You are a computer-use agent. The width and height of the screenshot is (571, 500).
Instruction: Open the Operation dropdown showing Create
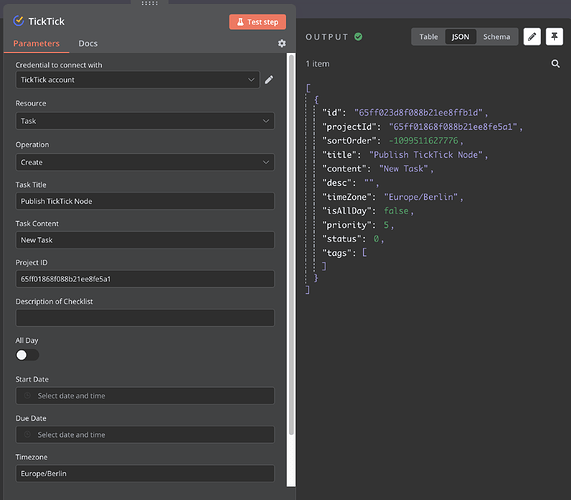pos(145,162)
